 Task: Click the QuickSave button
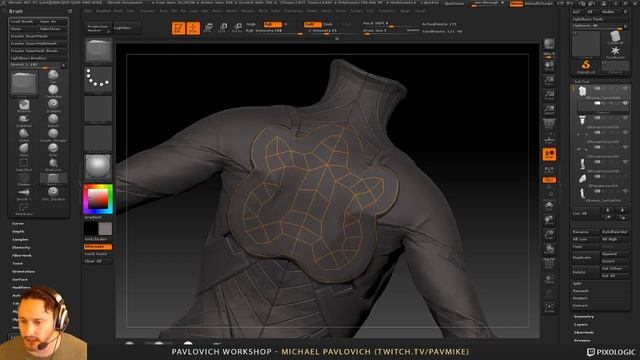[x=454, y=3]
